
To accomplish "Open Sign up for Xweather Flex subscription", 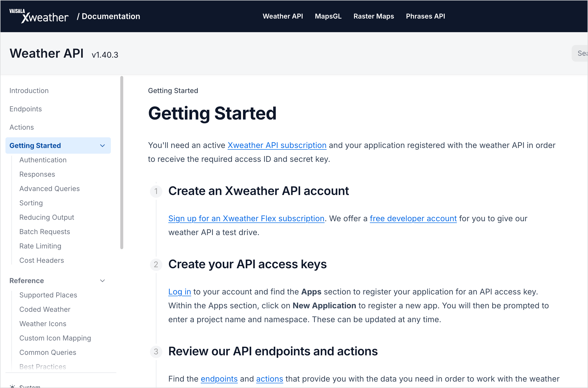I will click(246, 218).
